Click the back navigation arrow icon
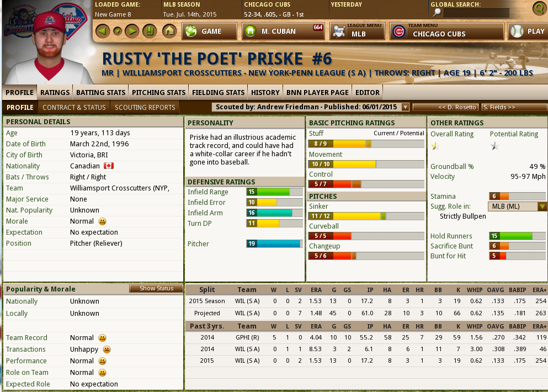The width and height of the screenshot is (548, 392). click(102, 31)
